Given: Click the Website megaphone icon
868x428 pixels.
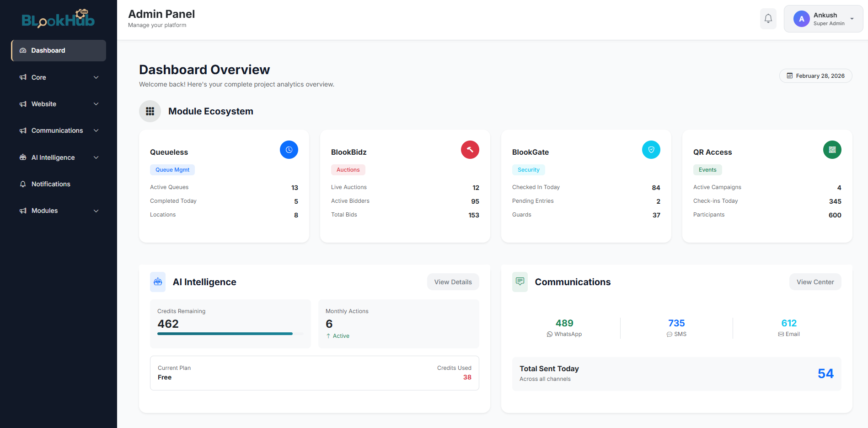Looking at the screenshot, I should coord(23,104).
